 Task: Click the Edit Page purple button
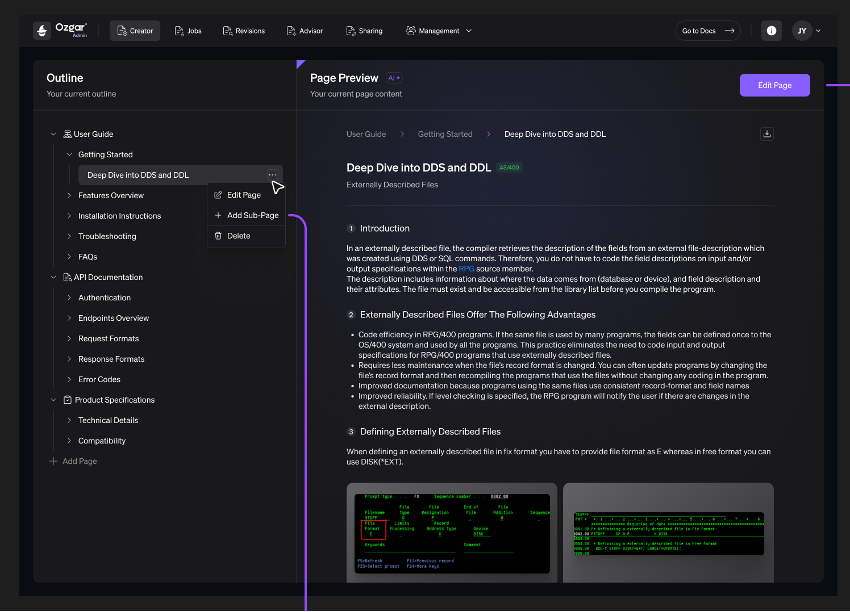(775, 85)
